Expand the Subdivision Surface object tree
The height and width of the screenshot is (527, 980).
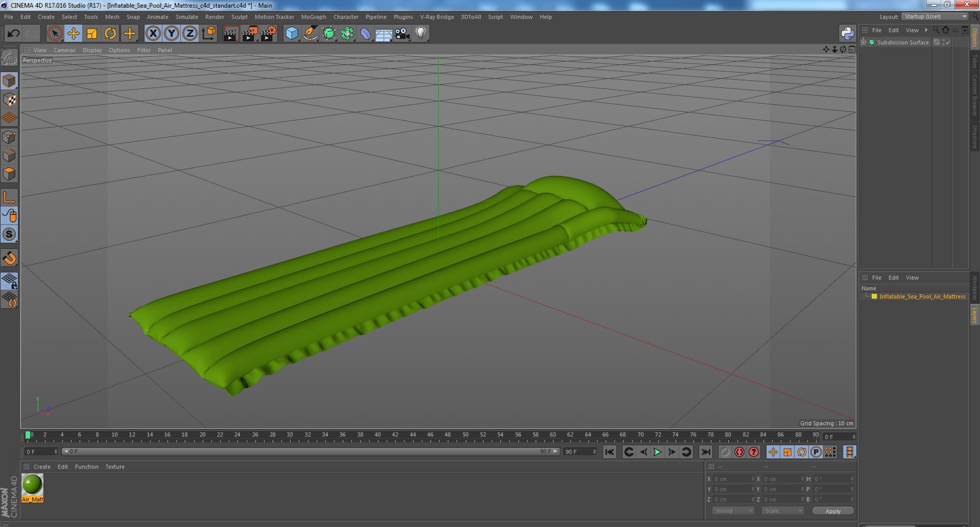tap(864, 42)
